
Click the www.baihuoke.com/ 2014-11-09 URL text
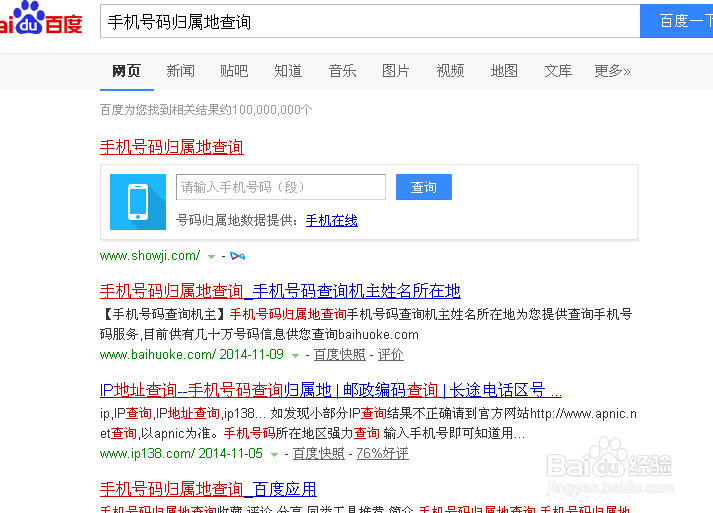192,355
